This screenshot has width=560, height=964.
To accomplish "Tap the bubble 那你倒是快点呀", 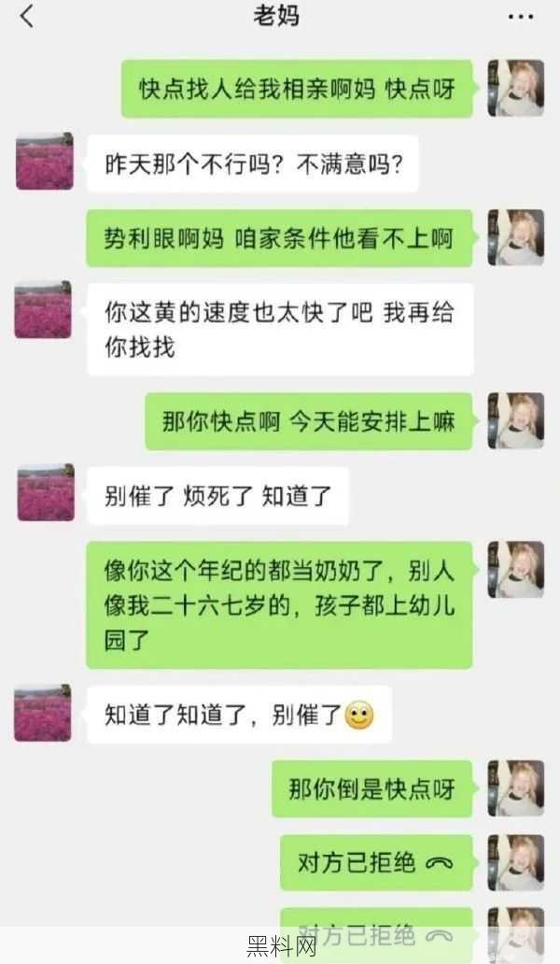I will point(372,788).
